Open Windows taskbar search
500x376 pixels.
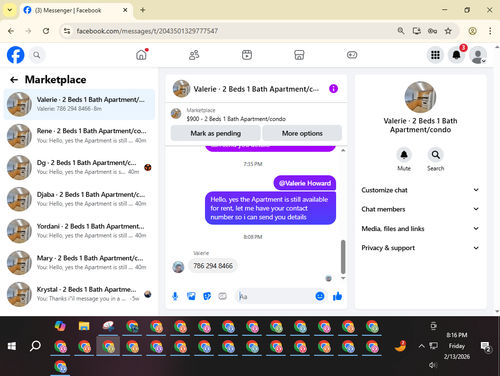(35, 346)
